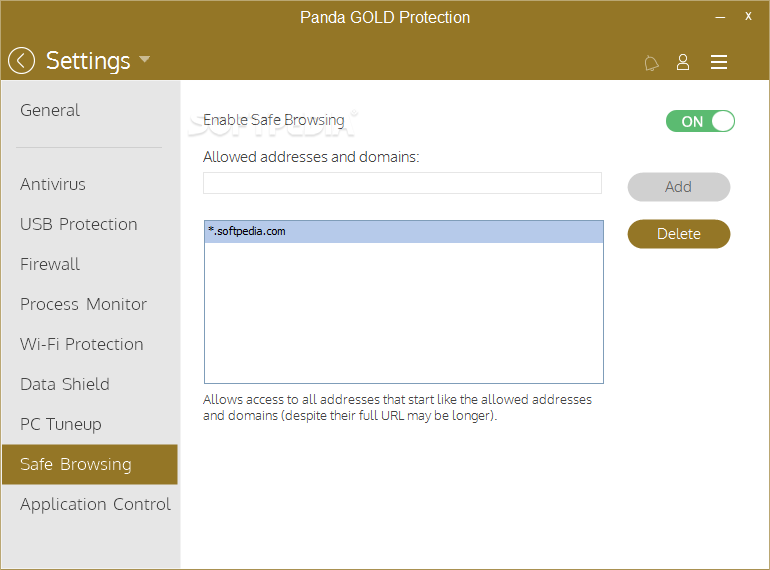
Task: Open Data Shield settings
Action: [x=65, y=384]
